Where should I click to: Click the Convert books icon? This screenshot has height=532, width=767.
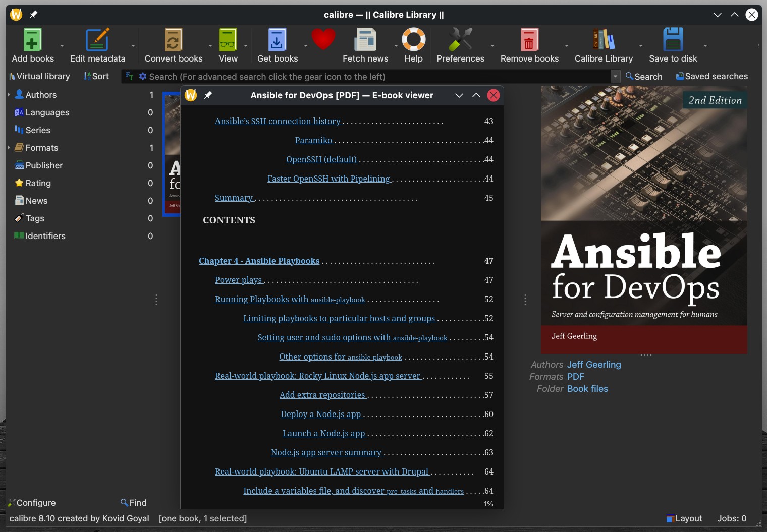tap(173, 40)
